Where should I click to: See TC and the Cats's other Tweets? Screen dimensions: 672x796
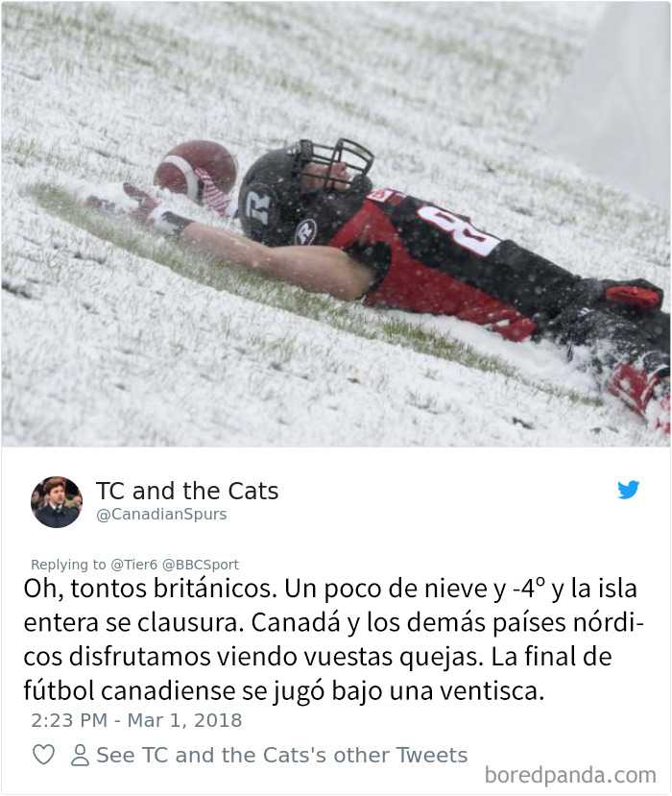281,755
